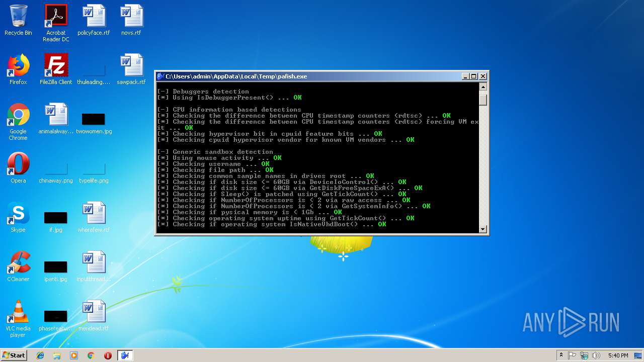Show hidden system tray icons
The width and height of the screenshot is (644, 362).
click(x=561, y=355)
